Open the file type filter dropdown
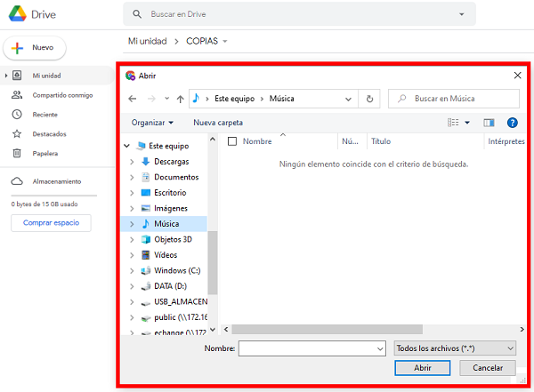 click(454, 348)
